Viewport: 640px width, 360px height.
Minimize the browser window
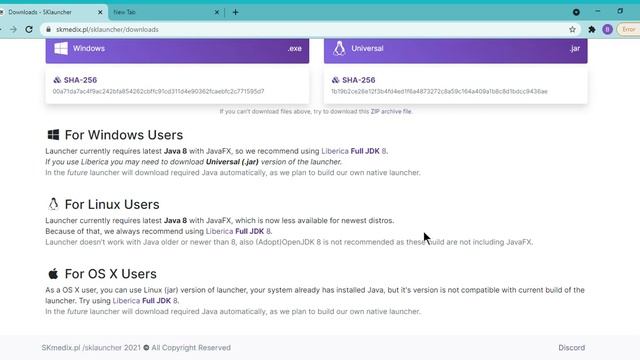point(598,11)
